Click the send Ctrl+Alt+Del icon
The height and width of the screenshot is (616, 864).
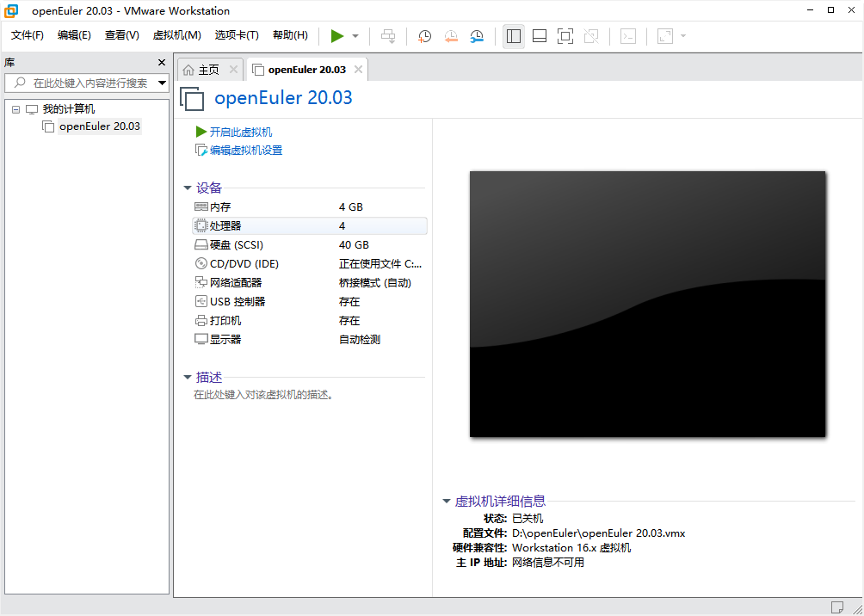(x=388, y=36)
